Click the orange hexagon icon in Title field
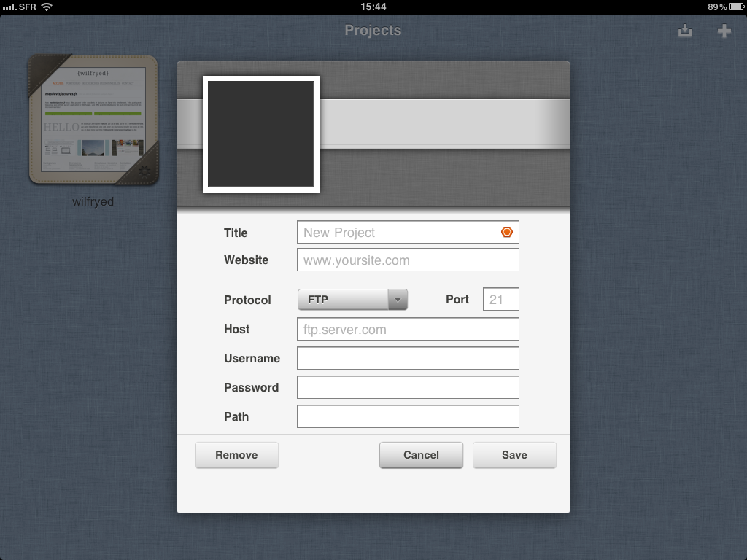 (507, 233)
